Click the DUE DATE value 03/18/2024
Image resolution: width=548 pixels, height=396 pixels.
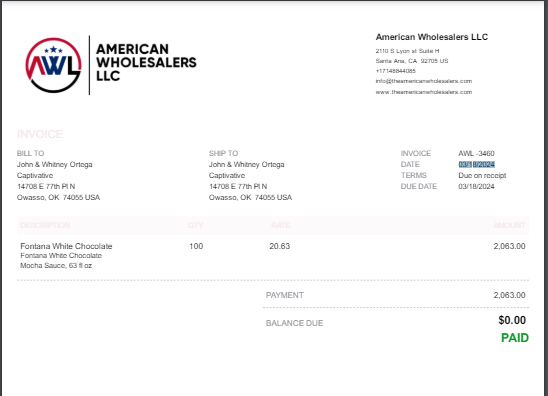point(476,186)
